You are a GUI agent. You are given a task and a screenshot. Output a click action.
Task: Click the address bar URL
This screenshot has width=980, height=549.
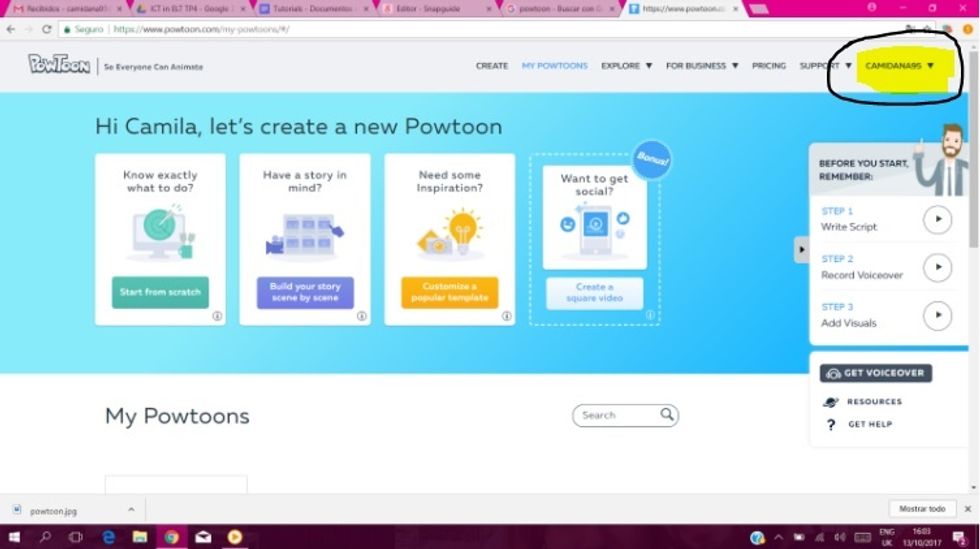pos(201,29)
